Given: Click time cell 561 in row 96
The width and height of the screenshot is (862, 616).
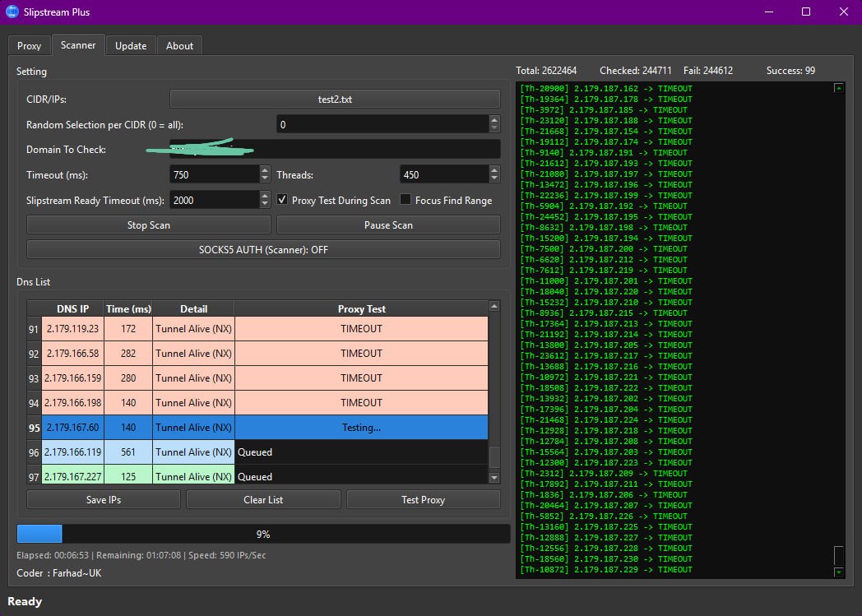Looking at the screenshot, I should click(128, 452).
